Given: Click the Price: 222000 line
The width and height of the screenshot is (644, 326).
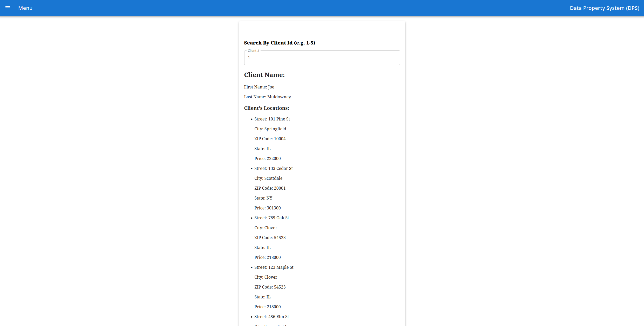Looking at the screenshot, I should (267, 158).
